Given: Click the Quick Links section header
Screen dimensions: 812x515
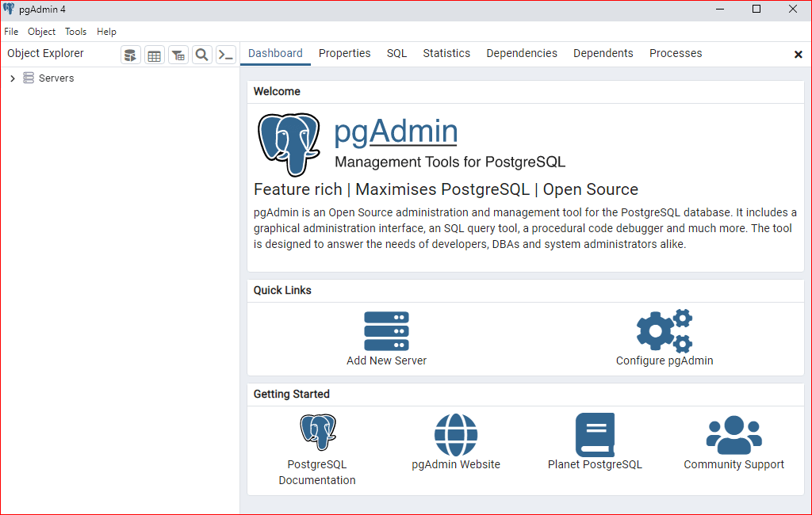Looking at the screenshot, I should 282,290.
